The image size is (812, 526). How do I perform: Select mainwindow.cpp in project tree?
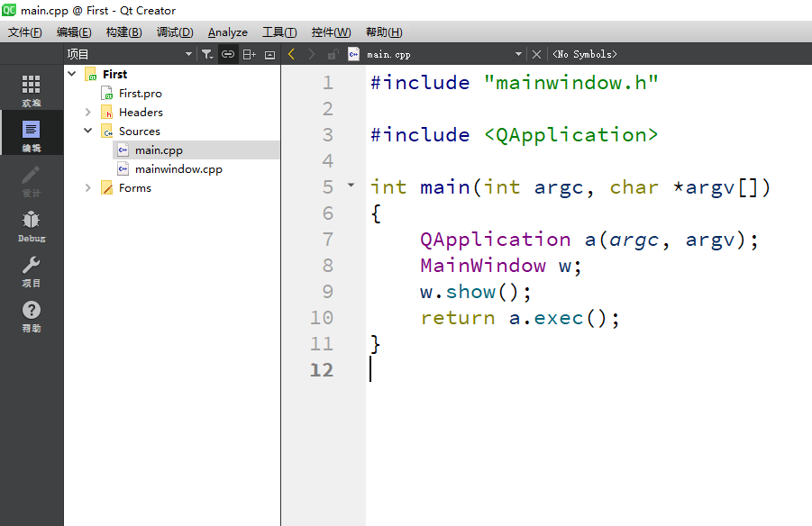pyautogui.click(x=178, y=168)
